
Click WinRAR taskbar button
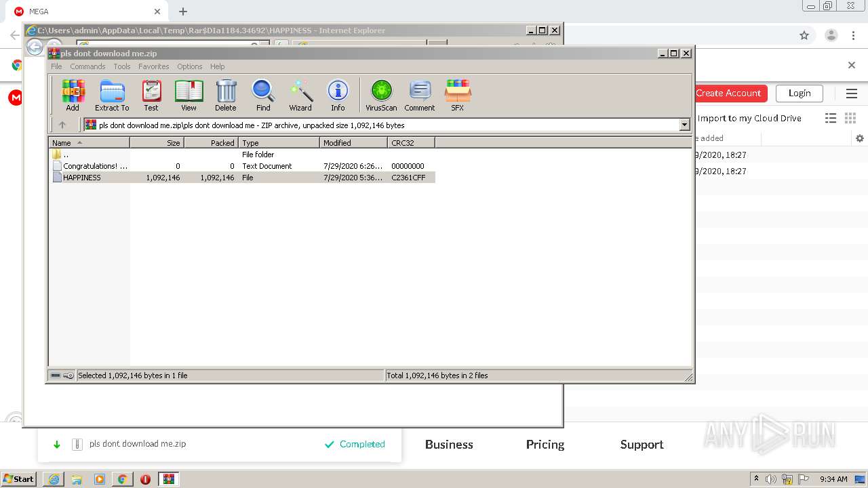pos(169,479)
